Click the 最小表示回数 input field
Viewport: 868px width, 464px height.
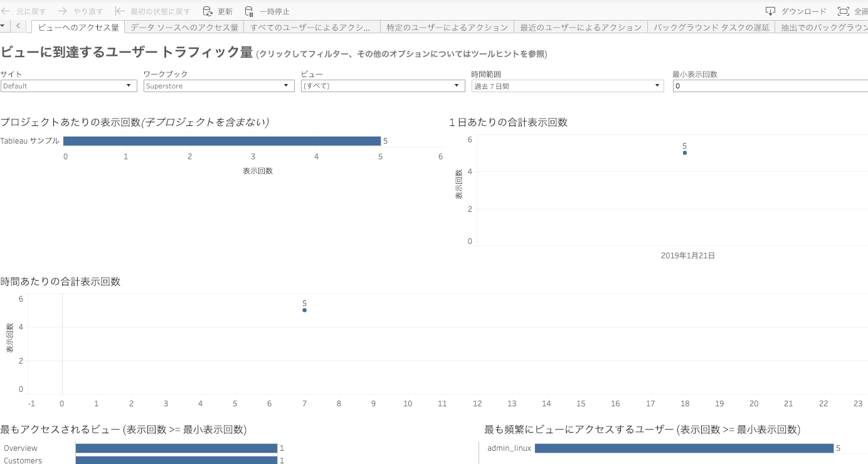pos(770,86)
